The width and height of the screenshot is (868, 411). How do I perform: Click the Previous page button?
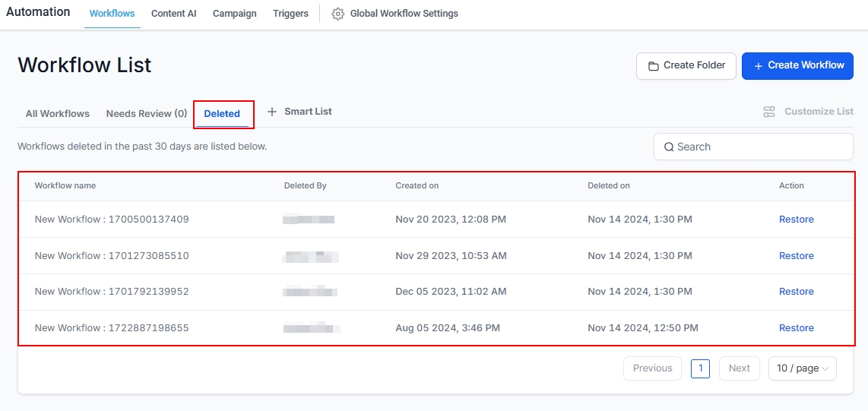pyautogui.click(x=652, y=368)
